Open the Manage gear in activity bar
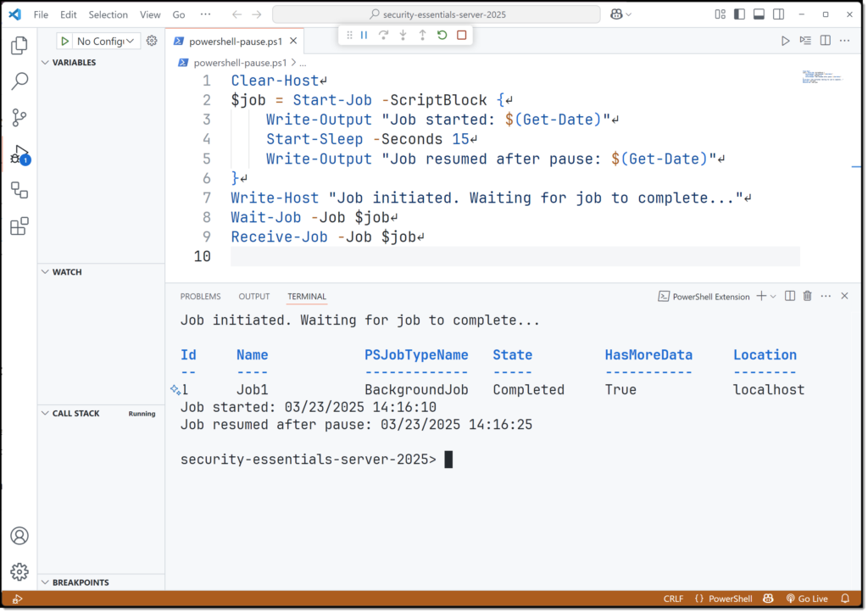 (19, 572)
